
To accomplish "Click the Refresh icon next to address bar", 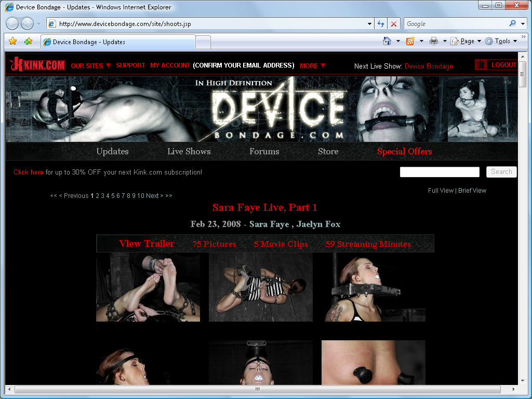I will (x=381, y=24).
